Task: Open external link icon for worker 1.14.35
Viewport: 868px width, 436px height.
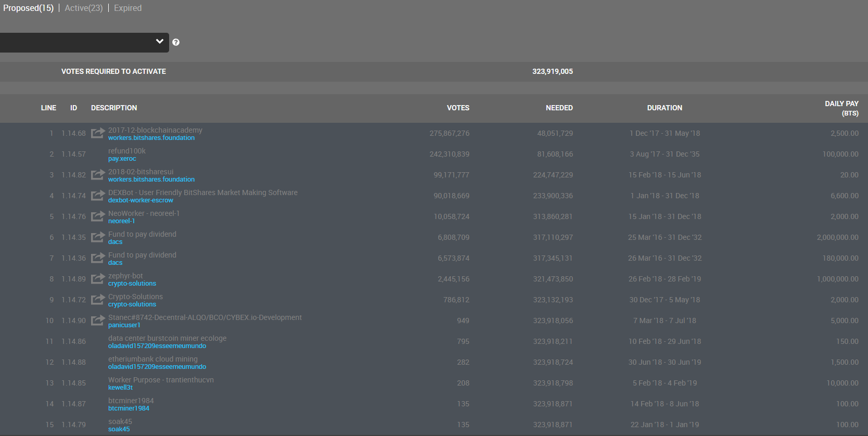Action: coord(98,237)
